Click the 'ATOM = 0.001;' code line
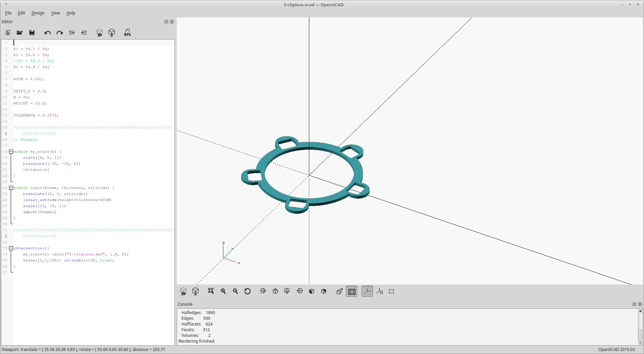The image size is (644, 354). (29, 79)
